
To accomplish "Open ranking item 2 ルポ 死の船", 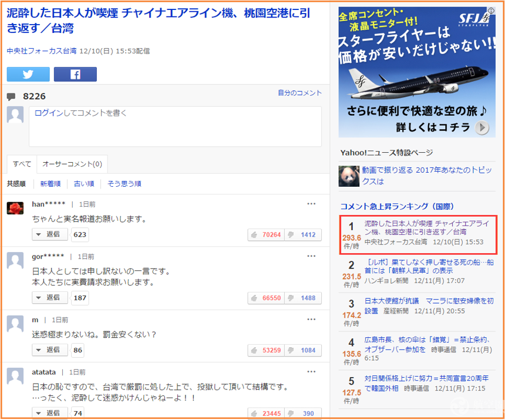I will point(429,266).
